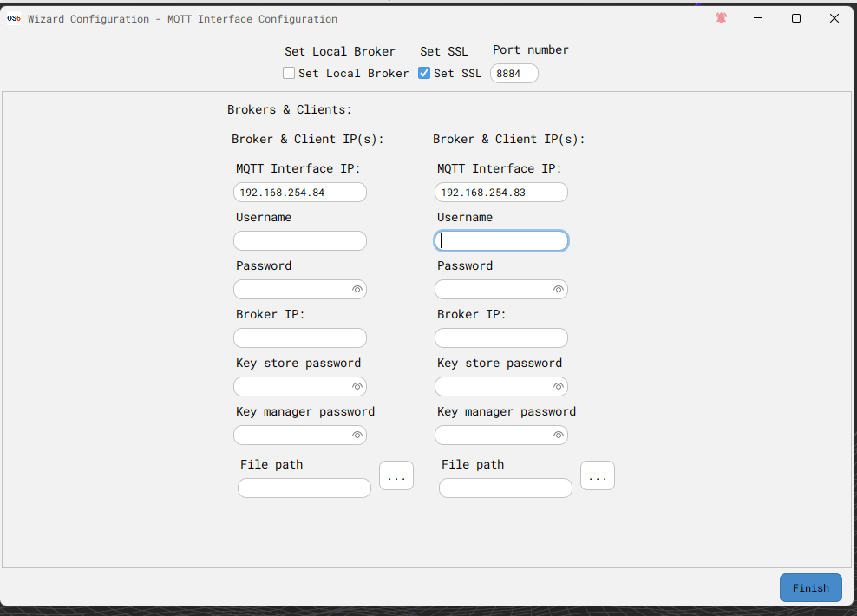Viewport: 857px width, 616px height.
Task: Click the left column File path field
Action: (304, 488)
